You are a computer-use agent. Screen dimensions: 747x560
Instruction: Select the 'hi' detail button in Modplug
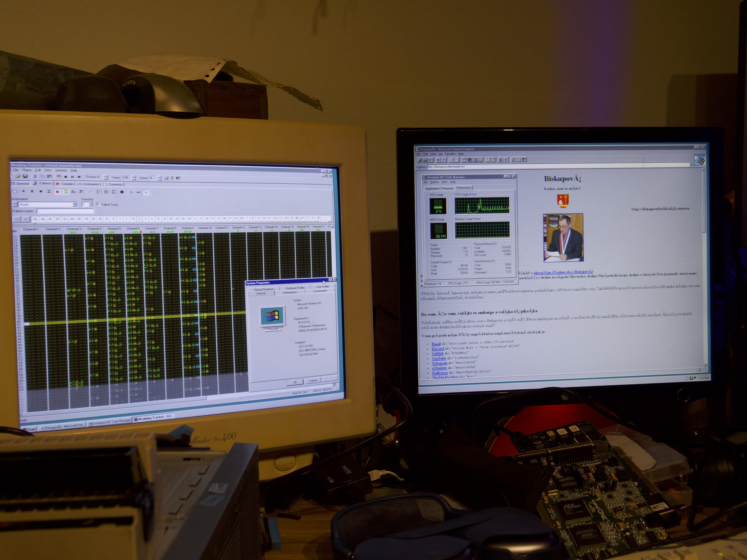[146, 192]
